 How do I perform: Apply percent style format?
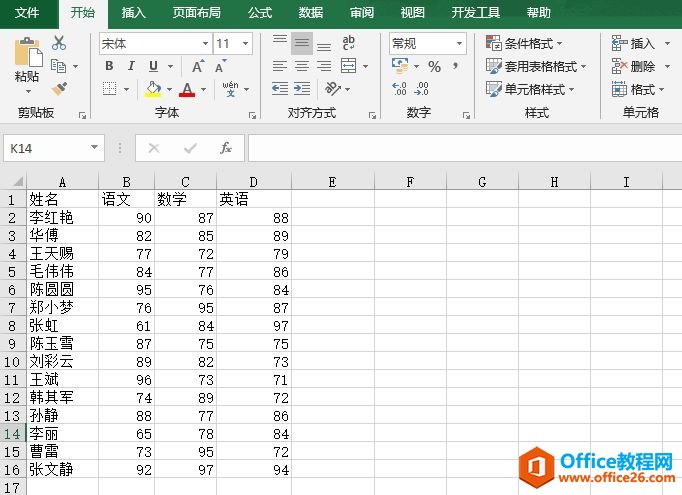pos(434,66)
